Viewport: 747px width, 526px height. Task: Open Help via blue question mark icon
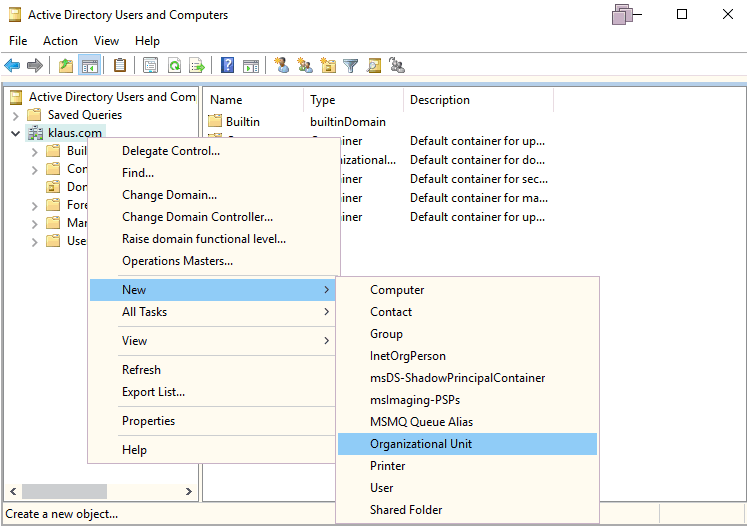[x=228, y=66]
